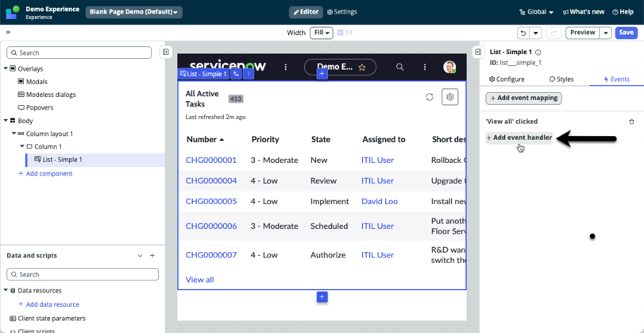644x333 pixels.
Task: Open record CHG0000006
Action: pos(211,226)
